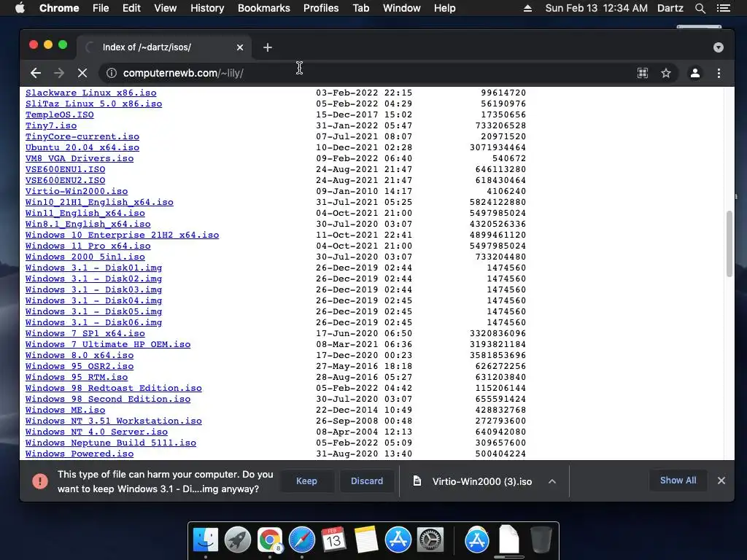Click the warning icon in downloads bar
The image size is (747, 560).
pos(40,481)
